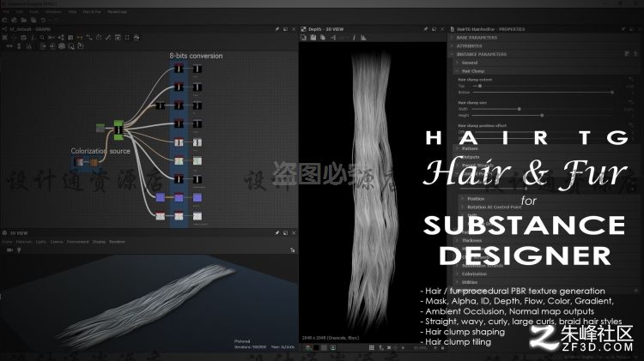The width and height of the screenshot is (644, 361).
Task: Pin the 3D view panel
Action: coord(276,233)
